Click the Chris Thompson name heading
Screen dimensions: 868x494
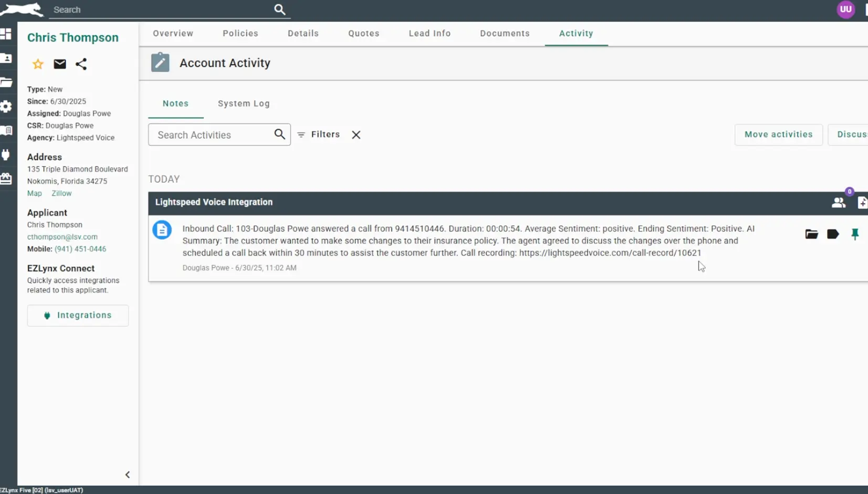click(x=73, y=37)
